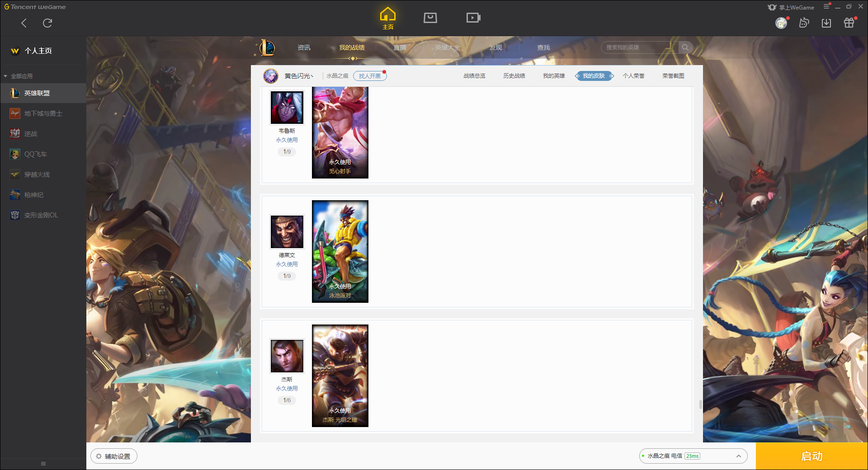The image size is (868, 470).
Task: Click the 德莱文 champion portrait
Action: [x=287, y=232]
